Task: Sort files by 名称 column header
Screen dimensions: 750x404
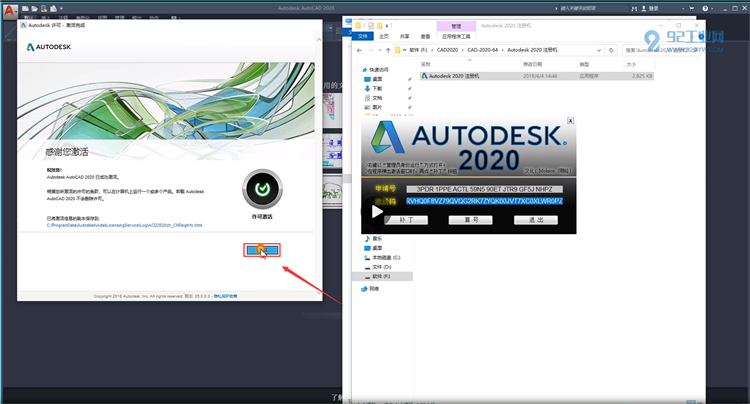Action: (426, 64)
